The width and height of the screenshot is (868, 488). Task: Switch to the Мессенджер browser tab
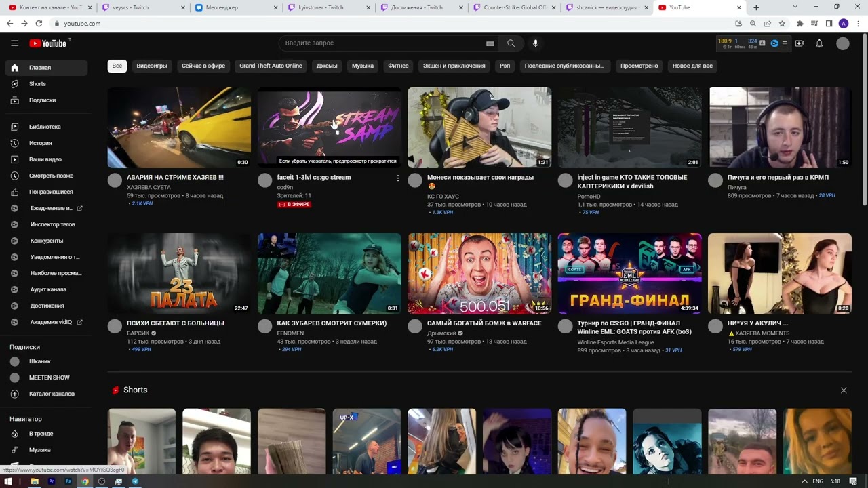(235, 7)
